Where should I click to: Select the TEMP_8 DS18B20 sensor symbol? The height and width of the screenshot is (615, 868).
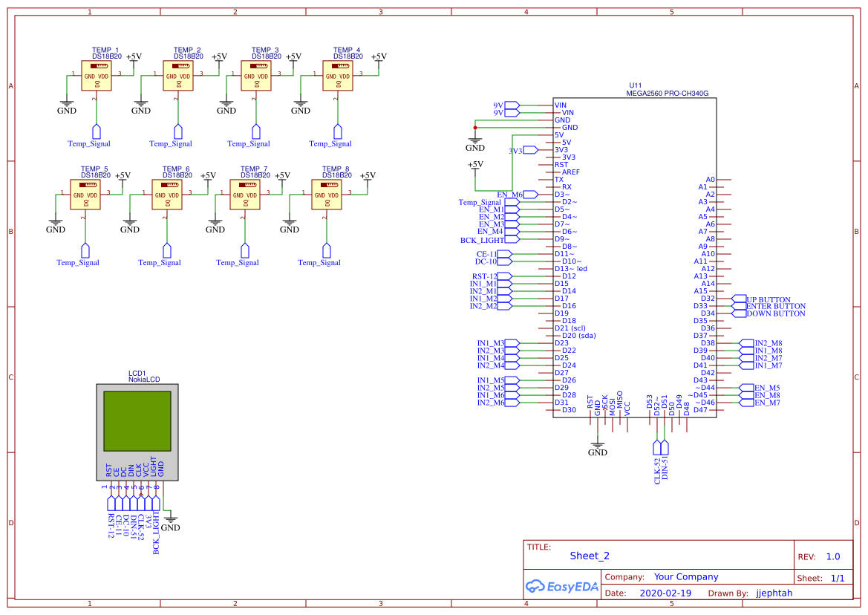327,195
